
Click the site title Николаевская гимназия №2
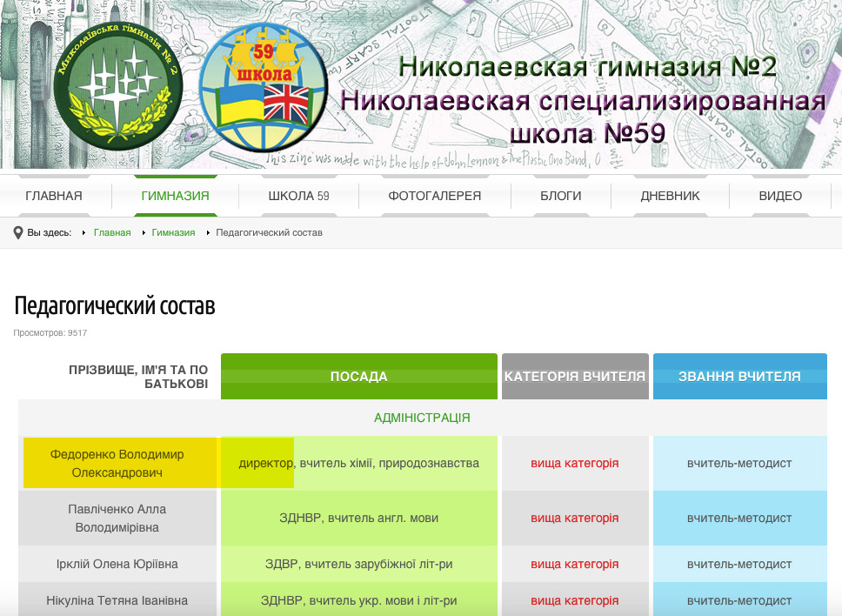(586, 67)
